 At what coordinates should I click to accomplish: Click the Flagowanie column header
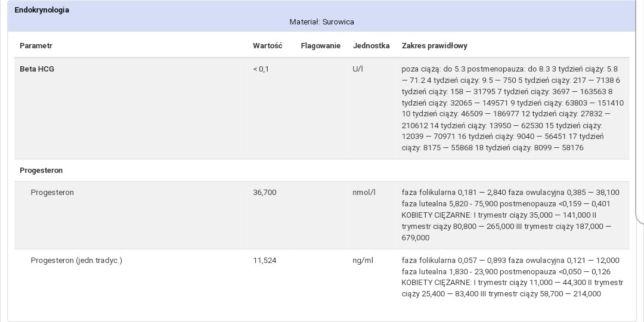coord(320,46)
